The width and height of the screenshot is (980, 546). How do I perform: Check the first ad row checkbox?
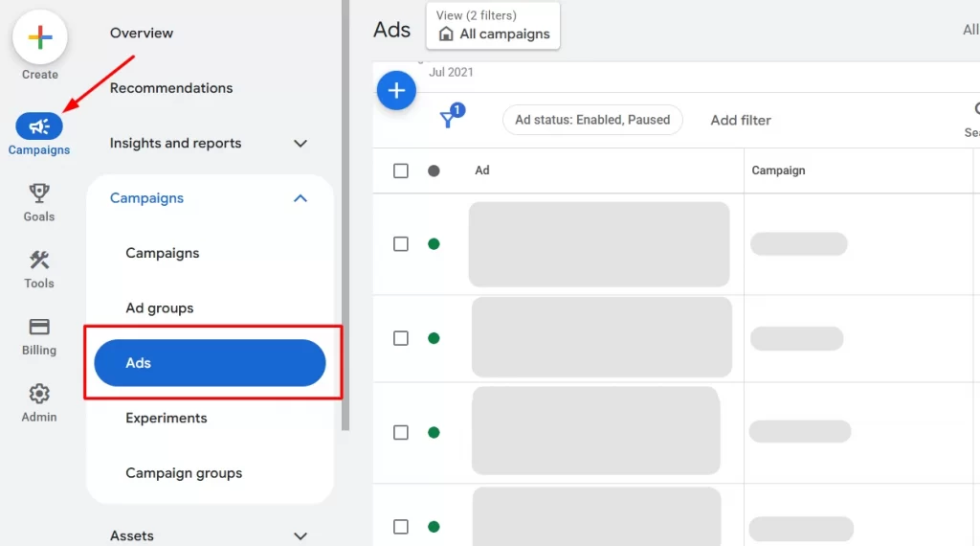pyautogui.click(x=401, y=244)
